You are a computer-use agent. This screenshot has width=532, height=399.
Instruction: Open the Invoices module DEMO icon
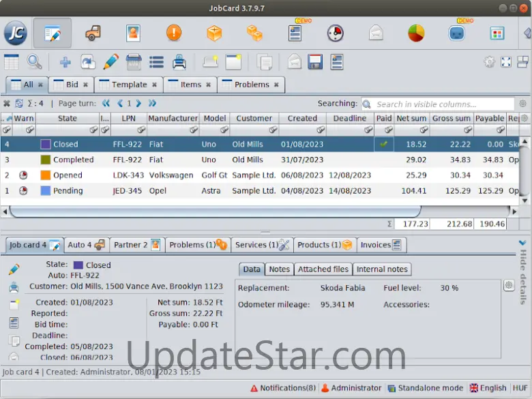(x=295, y=33)
